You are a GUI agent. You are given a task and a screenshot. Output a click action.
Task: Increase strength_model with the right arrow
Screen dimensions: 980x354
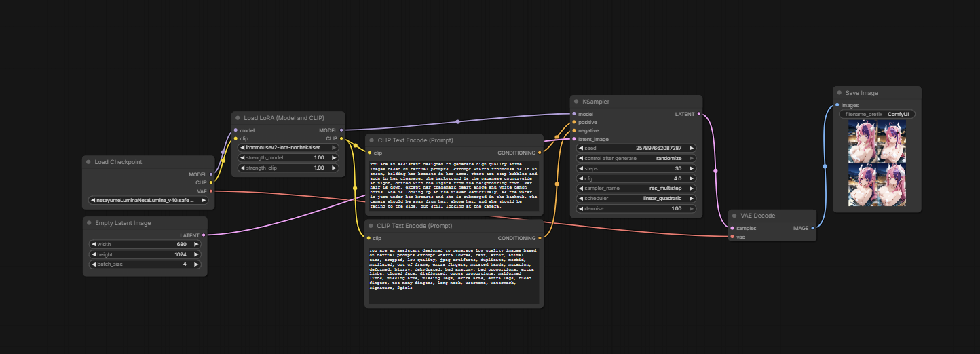[333, 157]
